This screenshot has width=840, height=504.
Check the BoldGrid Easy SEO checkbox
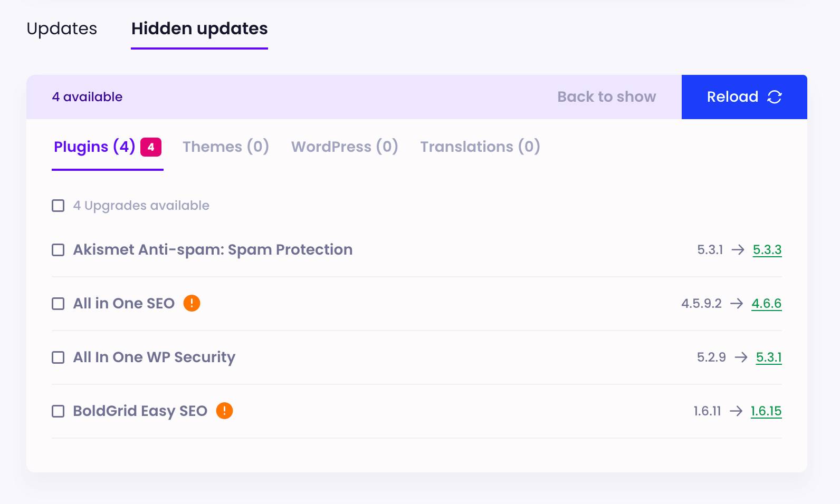(58, 411)
